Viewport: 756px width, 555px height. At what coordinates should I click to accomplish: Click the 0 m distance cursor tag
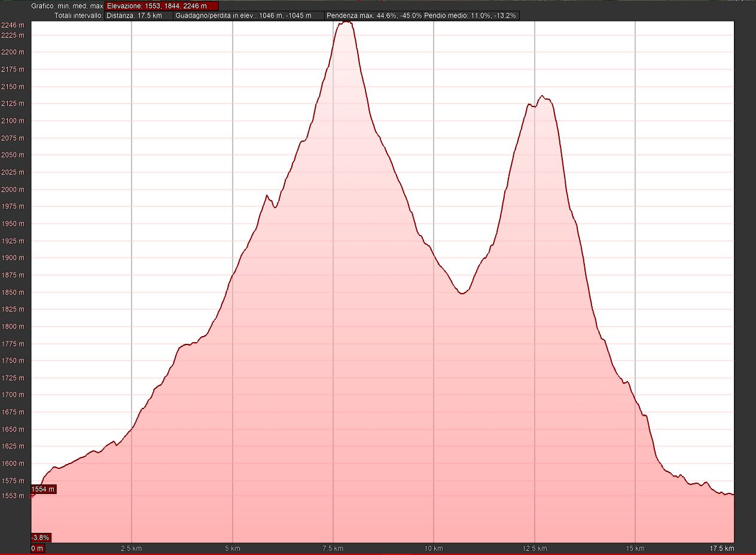click(x=37, y=548)
